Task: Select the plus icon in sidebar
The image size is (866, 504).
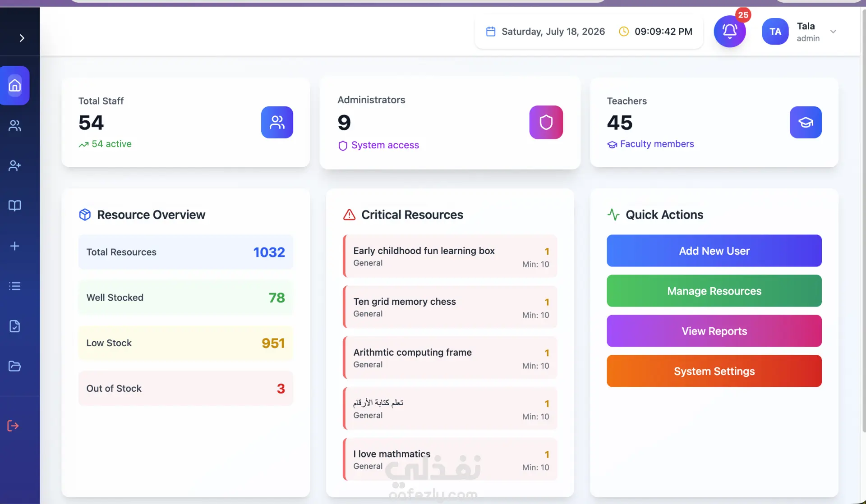Action: 15,246
